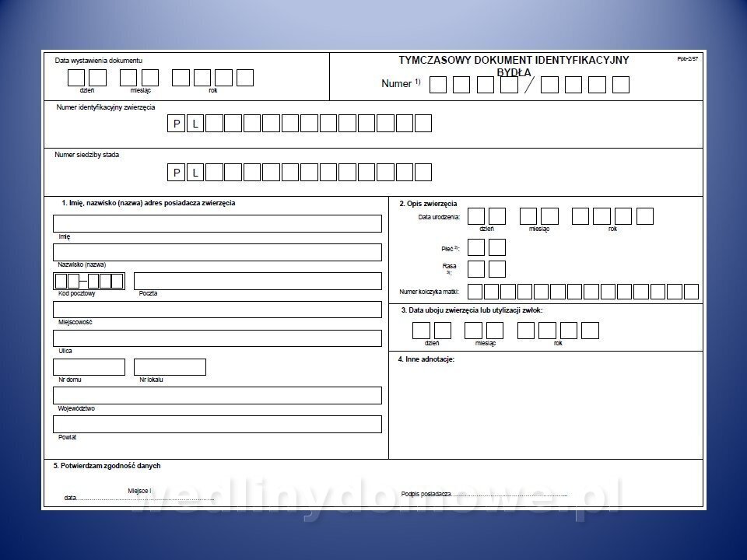
Task: Click first box after Numer 1) label
Action: tap(438, 85)
